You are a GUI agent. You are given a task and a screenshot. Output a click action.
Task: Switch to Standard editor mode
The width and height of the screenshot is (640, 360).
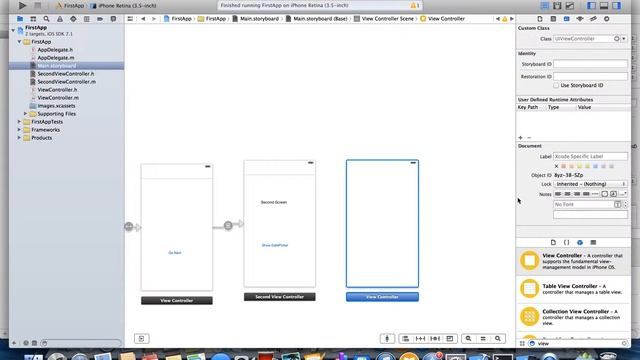coord(544,6)
